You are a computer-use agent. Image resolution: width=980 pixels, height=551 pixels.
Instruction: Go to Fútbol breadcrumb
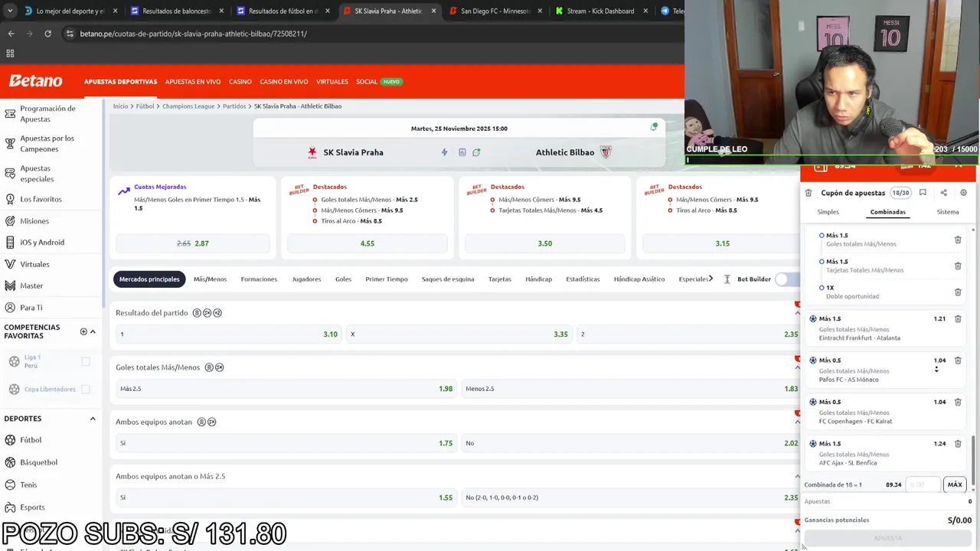145,106
